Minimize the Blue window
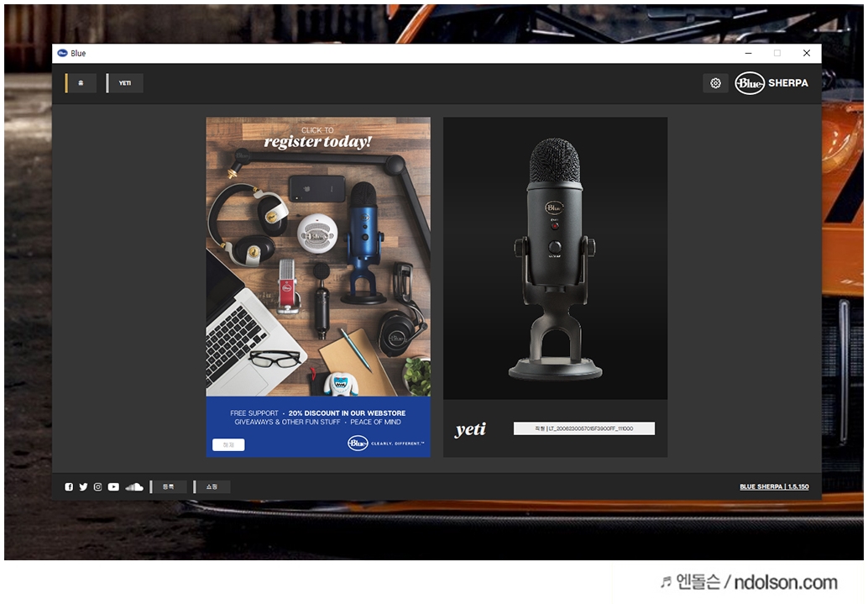The image size is (868, 604). click(749, 53)
